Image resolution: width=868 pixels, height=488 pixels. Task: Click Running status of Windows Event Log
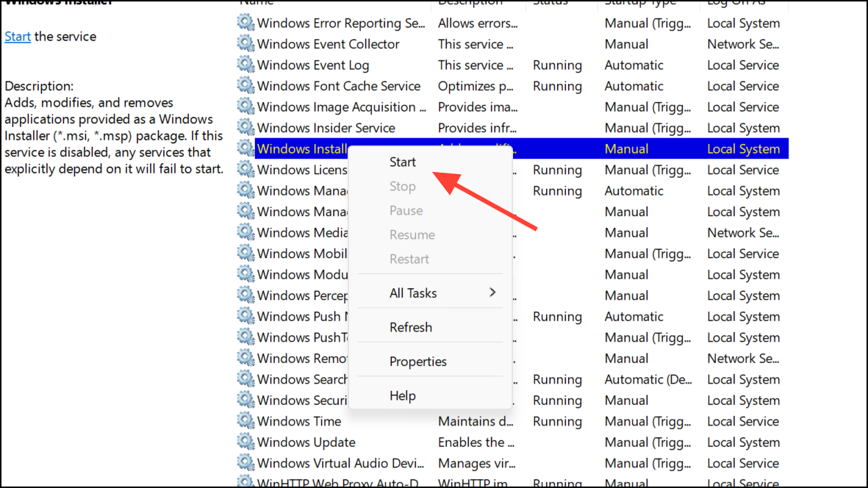point(557,65)
